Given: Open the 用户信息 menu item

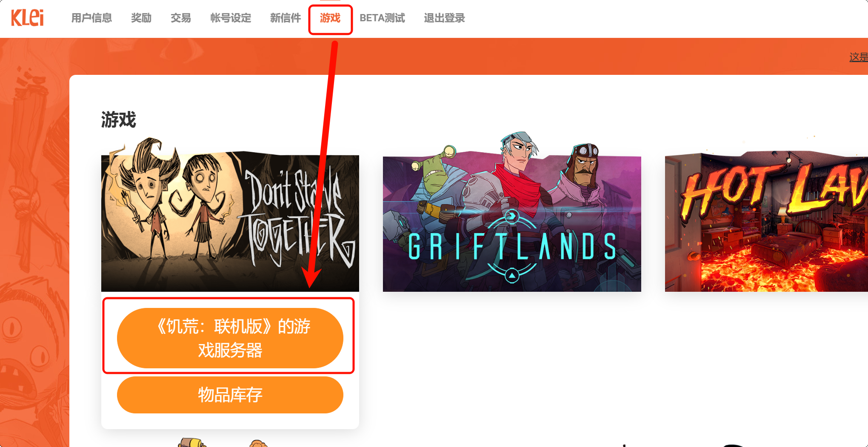Looking at the screenshot, I should (x=91, y=18).
